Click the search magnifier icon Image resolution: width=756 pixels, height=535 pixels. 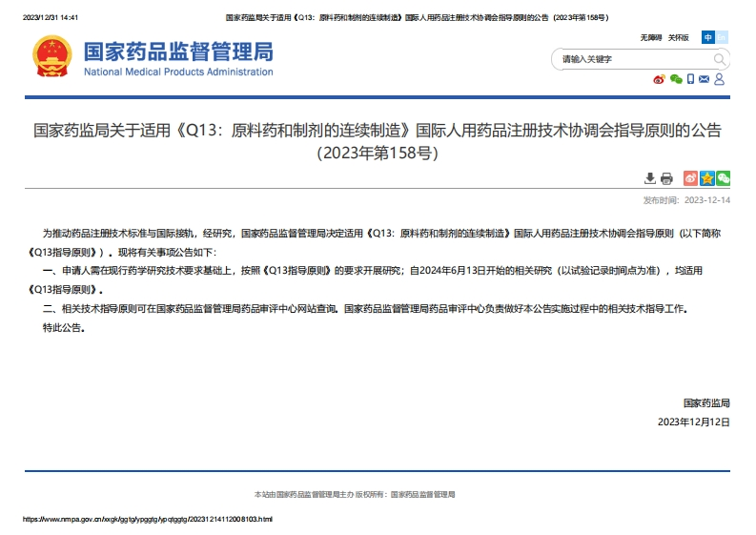(720, 59)
